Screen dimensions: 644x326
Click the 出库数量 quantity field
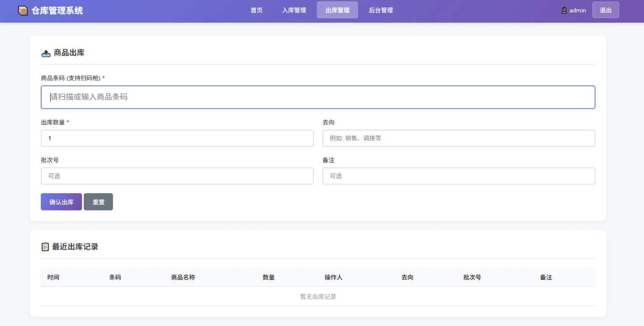pos(177,138)
